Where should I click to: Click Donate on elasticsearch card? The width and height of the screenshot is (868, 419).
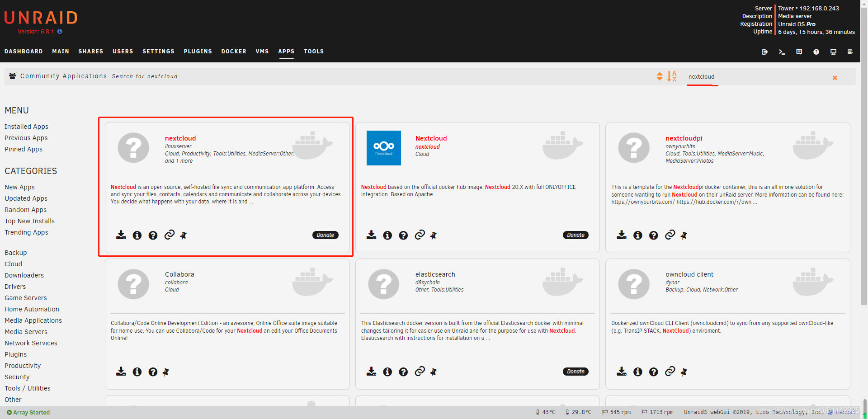point(576,372)
